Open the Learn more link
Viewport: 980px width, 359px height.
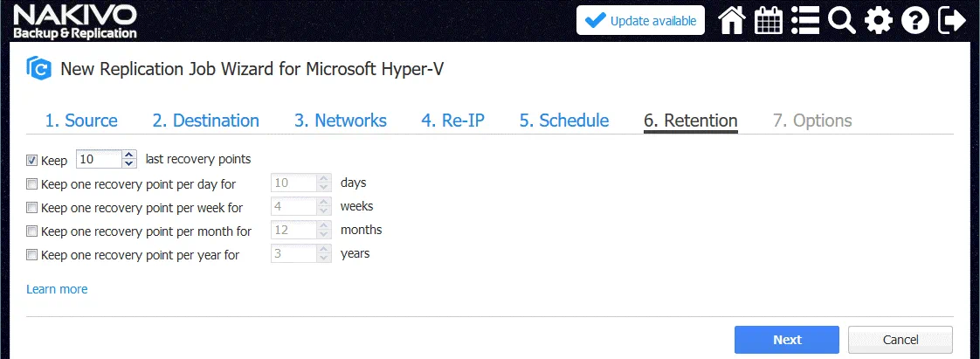coord(57,289)
